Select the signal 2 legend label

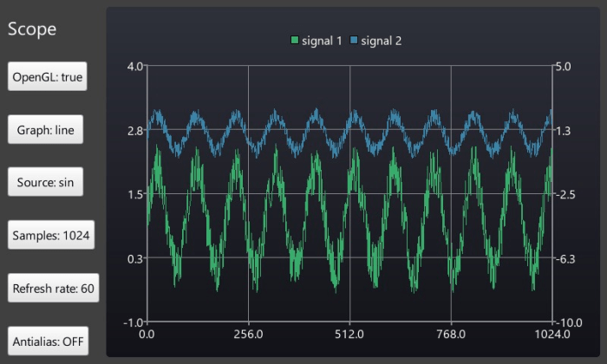(x=381, y=41)
